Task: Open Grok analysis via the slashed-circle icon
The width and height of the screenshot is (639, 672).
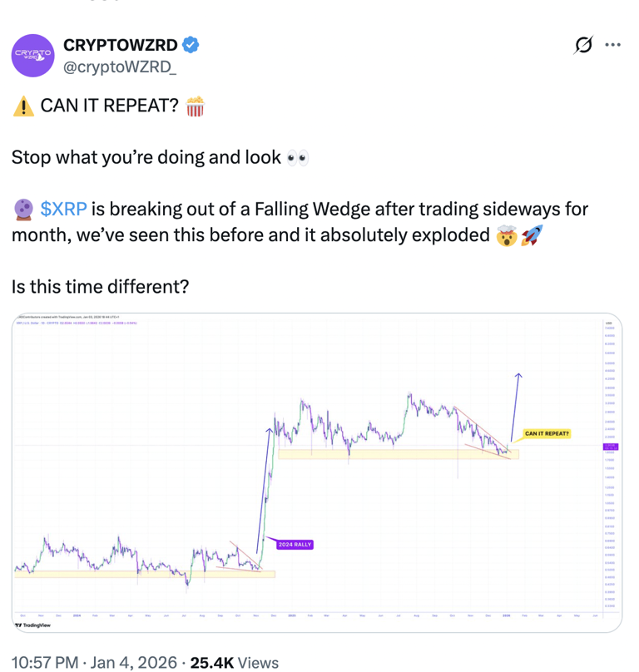Action: tap(585, 46)
